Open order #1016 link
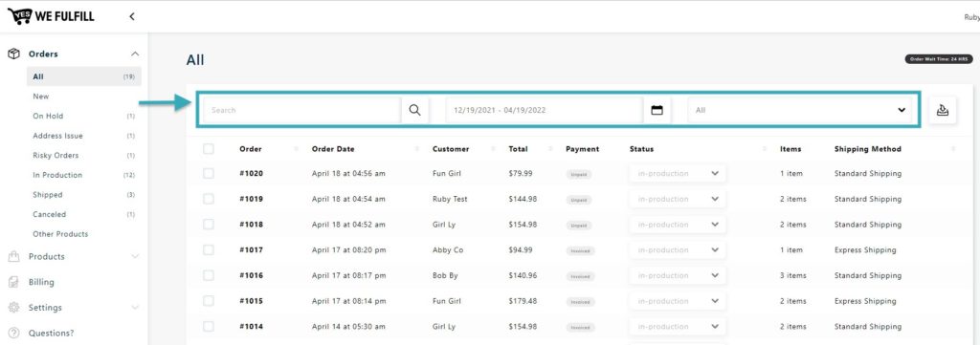Viewport: 980px width, 345px height. [x=252, y=276]
